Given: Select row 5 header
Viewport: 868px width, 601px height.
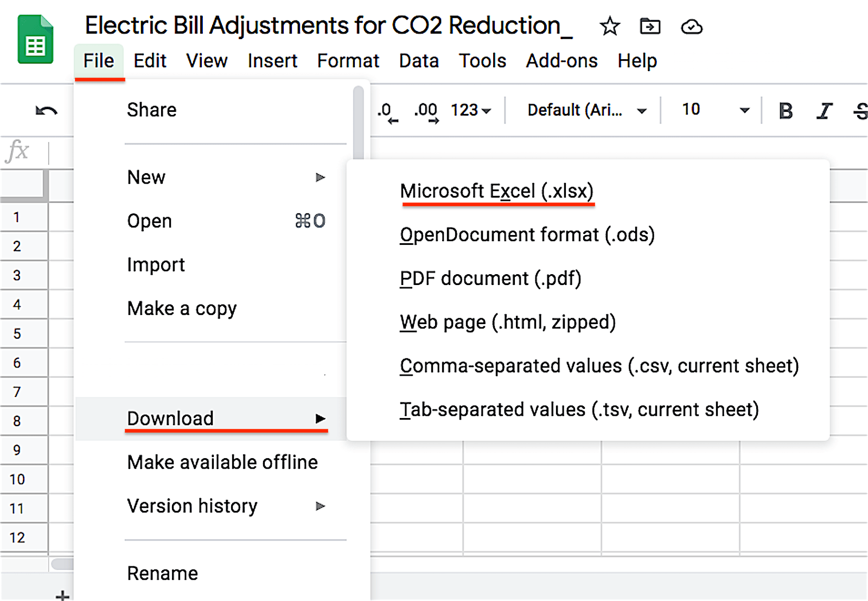Looking at the screenshot, I should click(x=17, y=333).
